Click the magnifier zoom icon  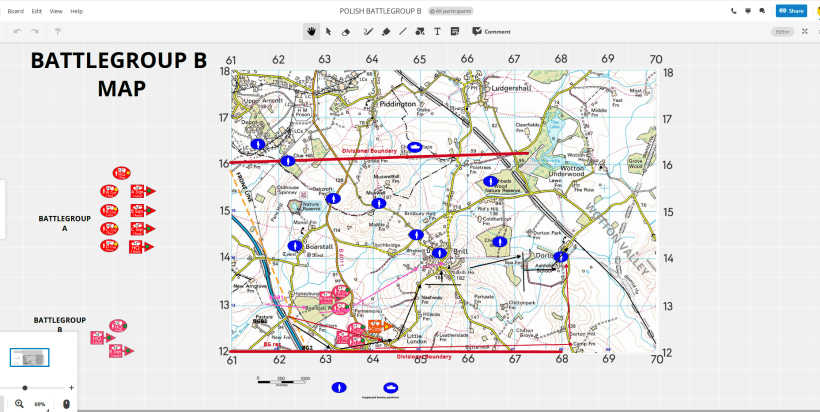(19, 404)
